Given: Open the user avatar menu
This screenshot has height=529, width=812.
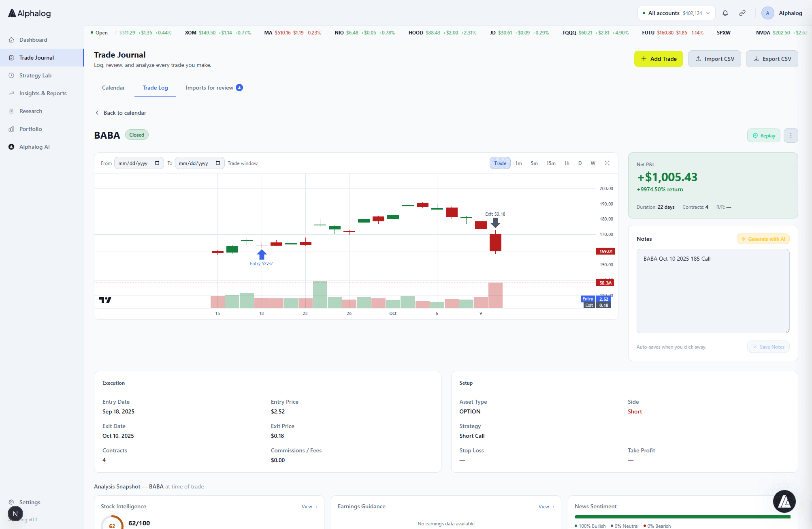Looking at the screenshot, I should pyautogui.click(x=767, y=13).
